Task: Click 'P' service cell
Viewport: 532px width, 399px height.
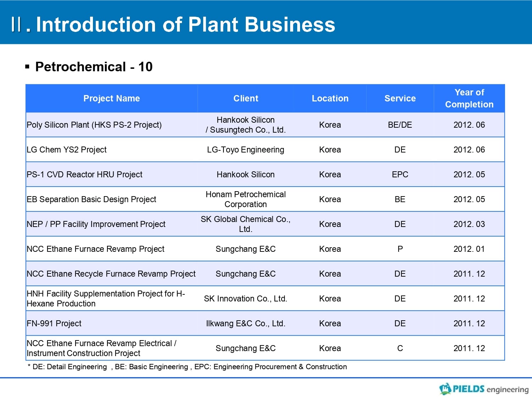Action: click(400, 249)
